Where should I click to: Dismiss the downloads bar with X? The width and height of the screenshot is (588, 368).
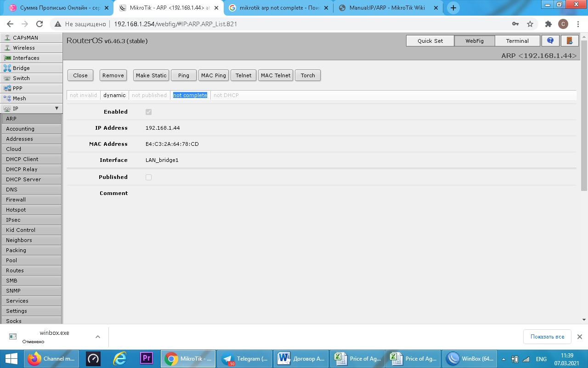click(x=579, y=337)
